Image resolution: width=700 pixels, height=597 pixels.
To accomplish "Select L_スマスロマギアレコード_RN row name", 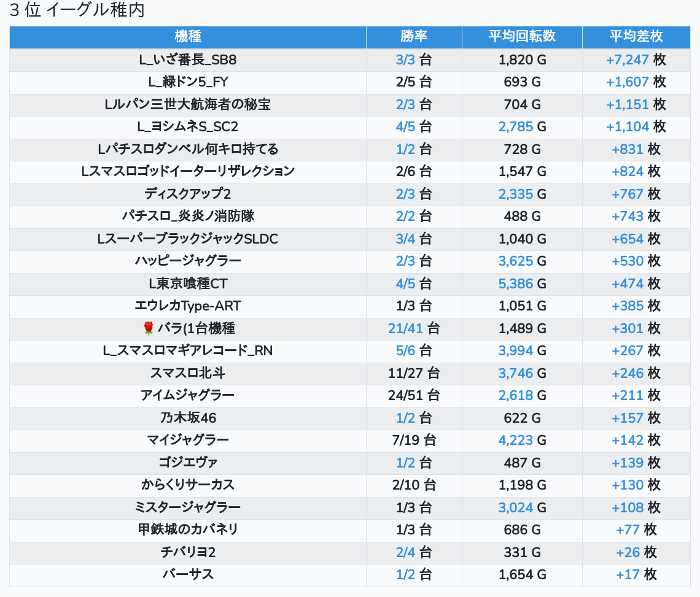I will (188, 351).
